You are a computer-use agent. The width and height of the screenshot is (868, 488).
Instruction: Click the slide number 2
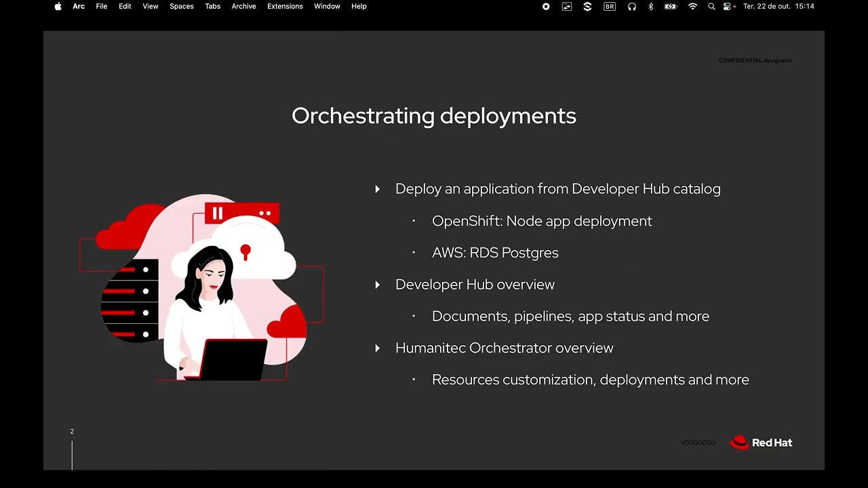coord(72,431)
